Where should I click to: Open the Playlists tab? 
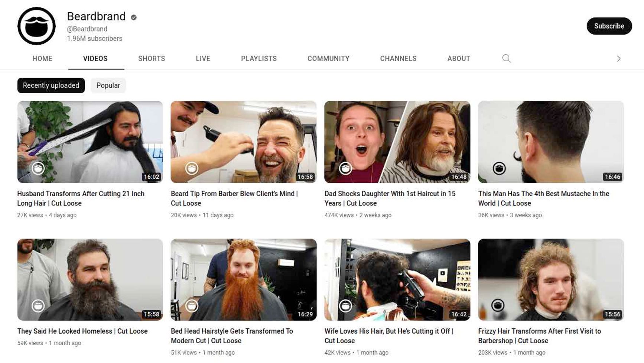259,58
